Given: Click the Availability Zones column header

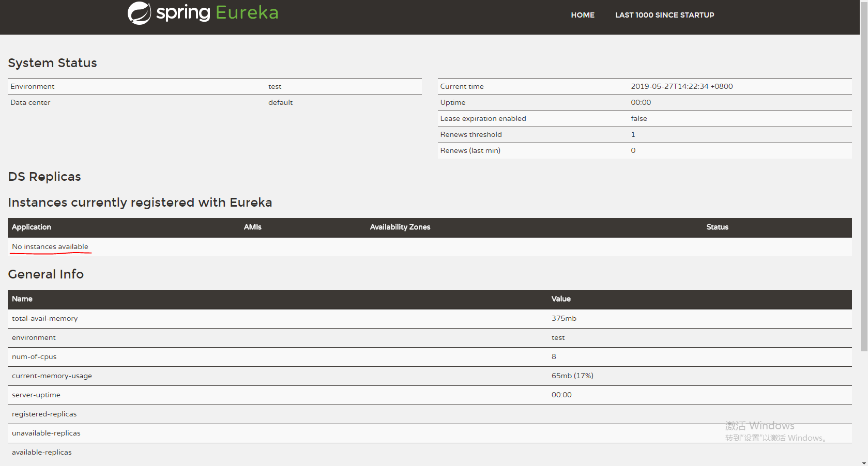Looking at the screenshot, I should coord(400,227).
